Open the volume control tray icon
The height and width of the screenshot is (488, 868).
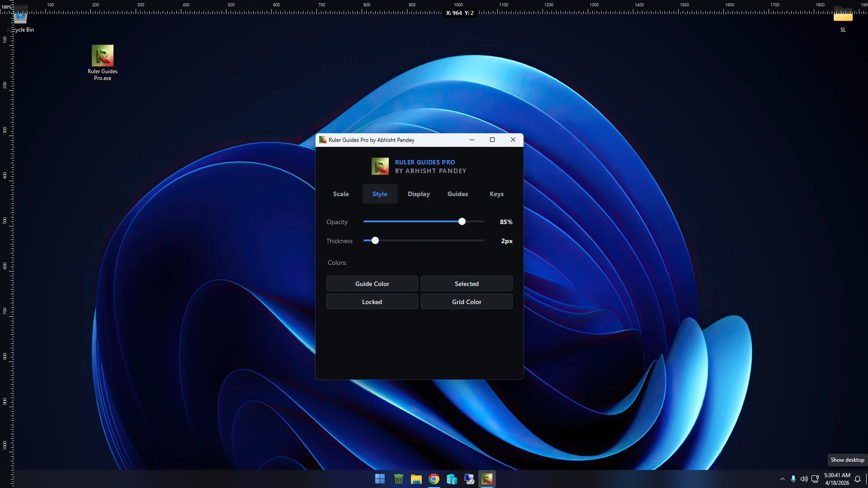pyautogui.click(x=804, y=479)
